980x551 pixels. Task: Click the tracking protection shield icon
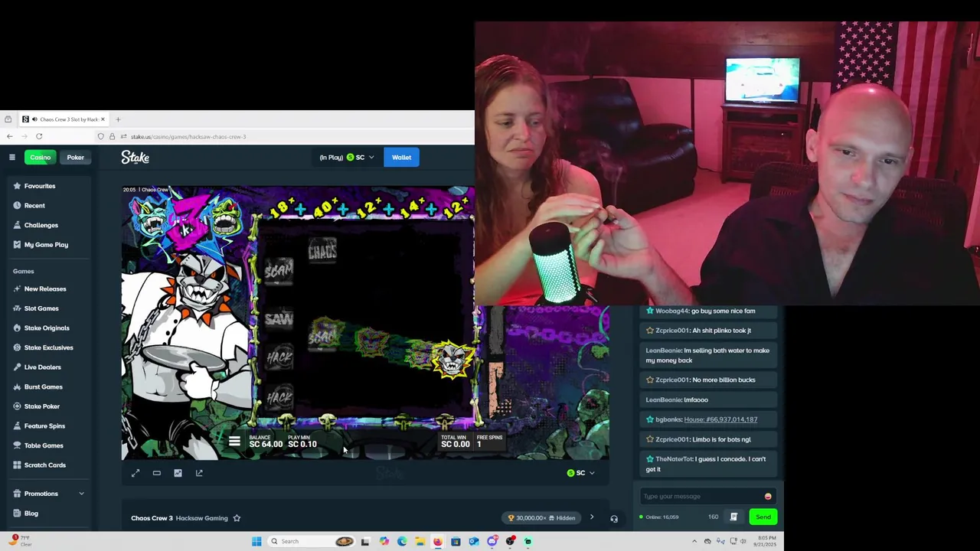pos(100,136)
